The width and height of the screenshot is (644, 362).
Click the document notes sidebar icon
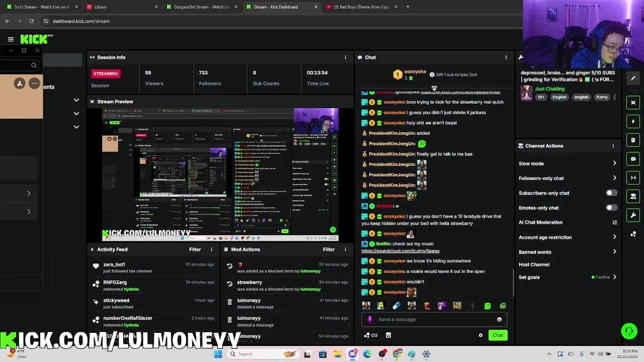click(x=633, y=140)
